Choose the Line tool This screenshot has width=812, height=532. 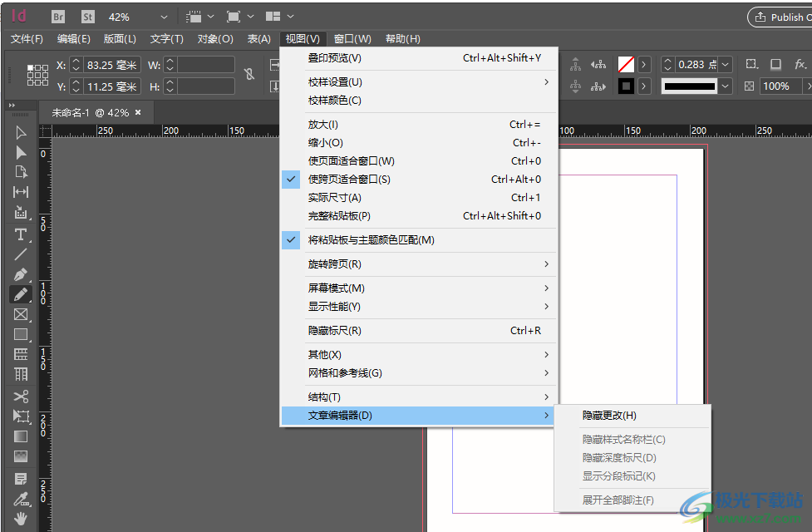click(x=21, y=254)
